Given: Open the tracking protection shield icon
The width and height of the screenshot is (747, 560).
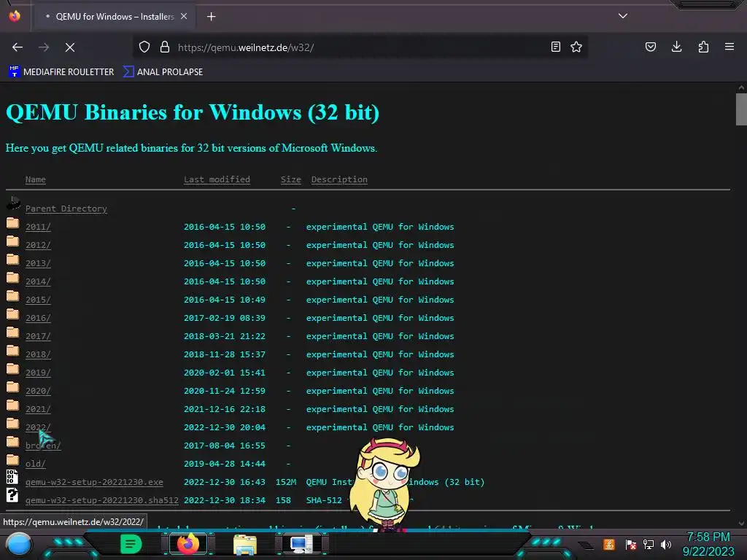Looking at the screenshot, I should pos(144,47).
